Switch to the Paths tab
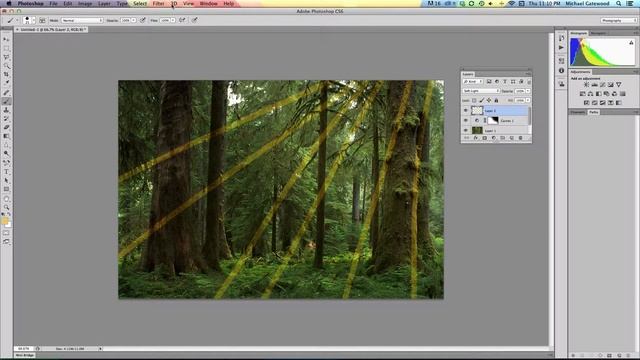 click(x=593, y=112)
